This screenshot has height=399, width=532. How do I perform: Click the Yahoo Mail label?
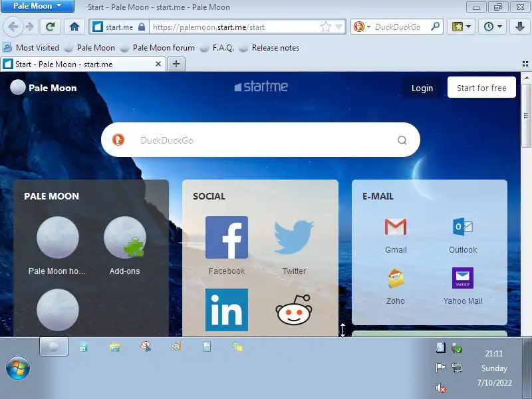coord(463,301)
